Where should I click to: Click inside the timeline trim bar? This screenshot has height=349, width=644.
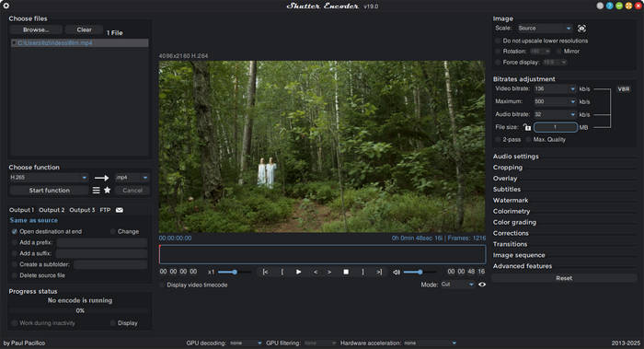click(322, 254)
